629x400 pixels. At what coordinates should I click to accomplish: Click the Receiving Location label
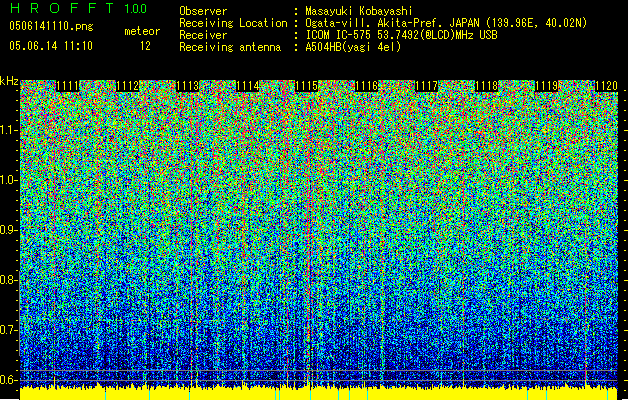coord(233,23)
